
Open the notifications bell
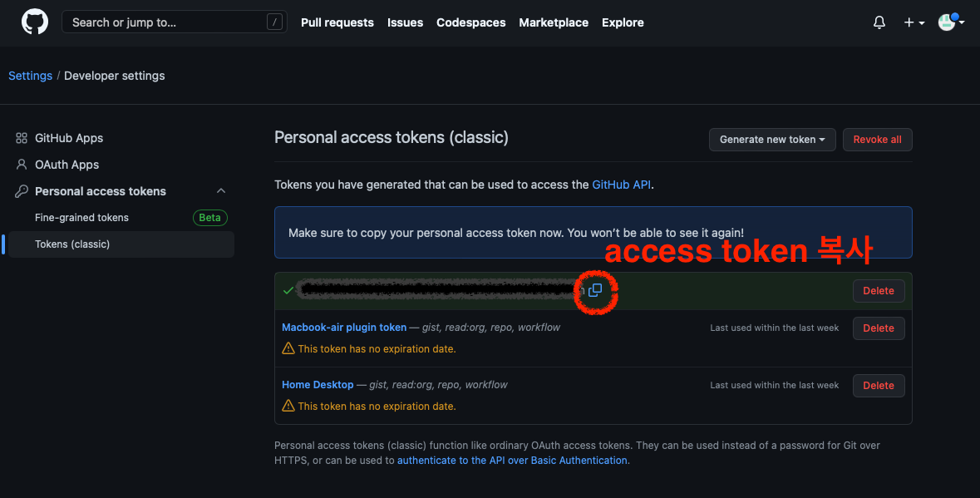[879, 22]
